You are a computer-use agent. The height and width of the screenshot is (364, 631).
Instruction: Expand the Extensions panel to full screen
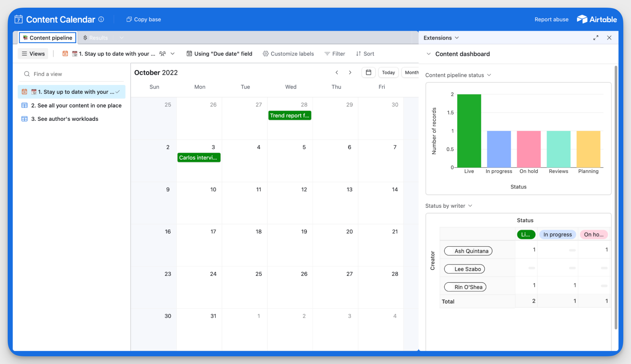coord(596,38)
